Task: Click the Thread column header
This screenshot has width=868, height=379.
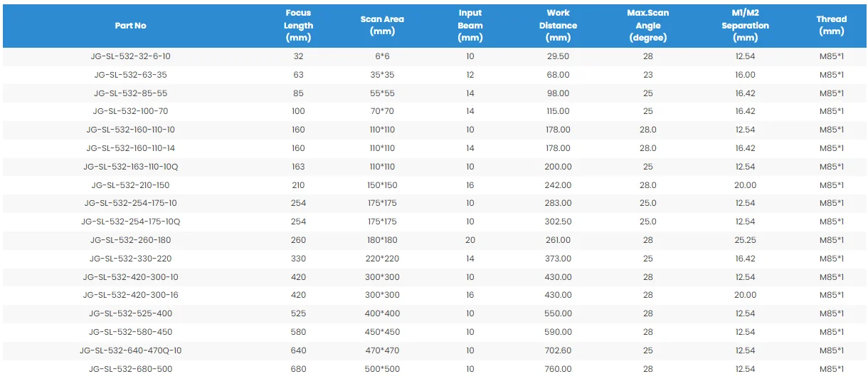Action: (x=831, y=25)
